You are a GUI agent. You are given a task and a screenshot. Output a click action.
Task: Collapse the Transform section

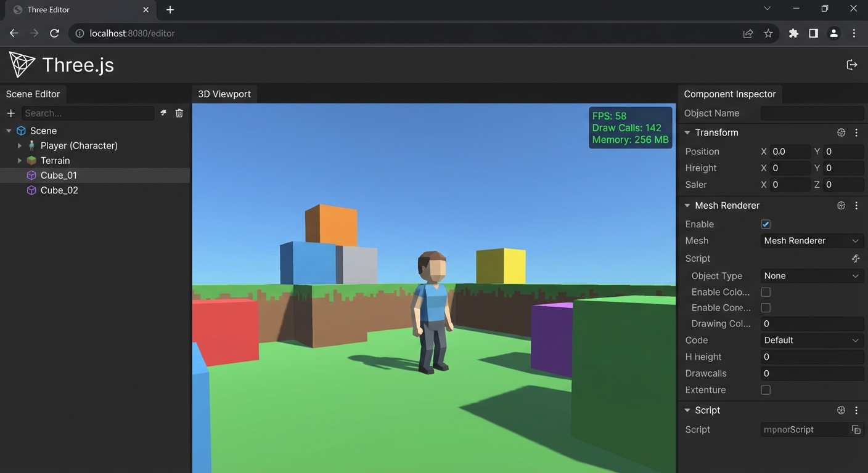click(x=687, y=132)
